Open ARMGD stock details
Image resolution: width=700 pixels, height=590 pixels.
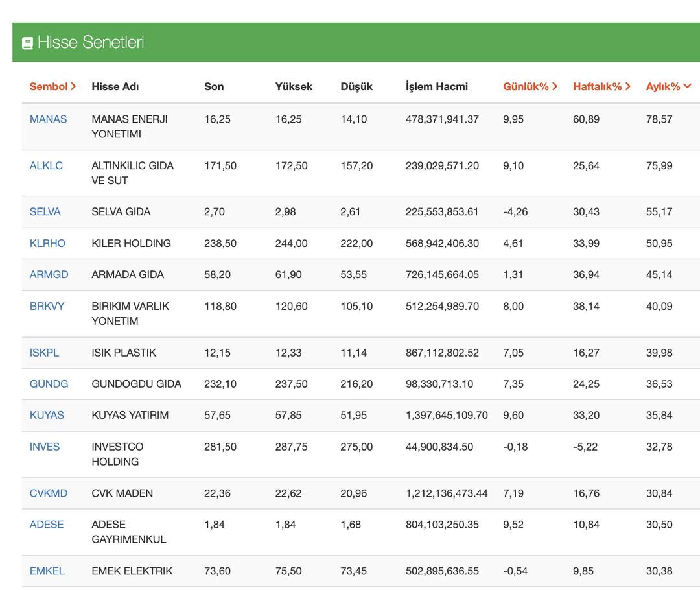point(49,275)
